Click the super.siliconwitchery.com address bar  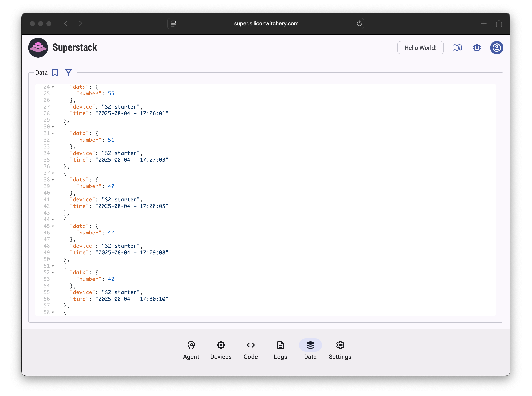coord(266,23)
